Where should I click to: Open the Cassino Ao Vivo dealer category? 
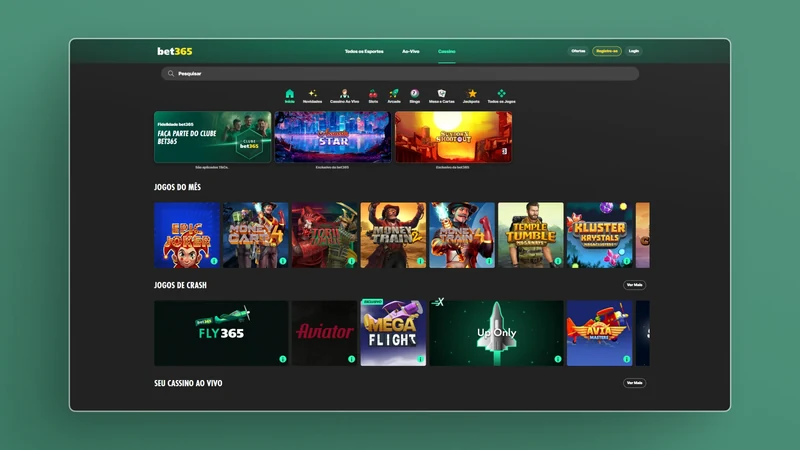(344, 95)
